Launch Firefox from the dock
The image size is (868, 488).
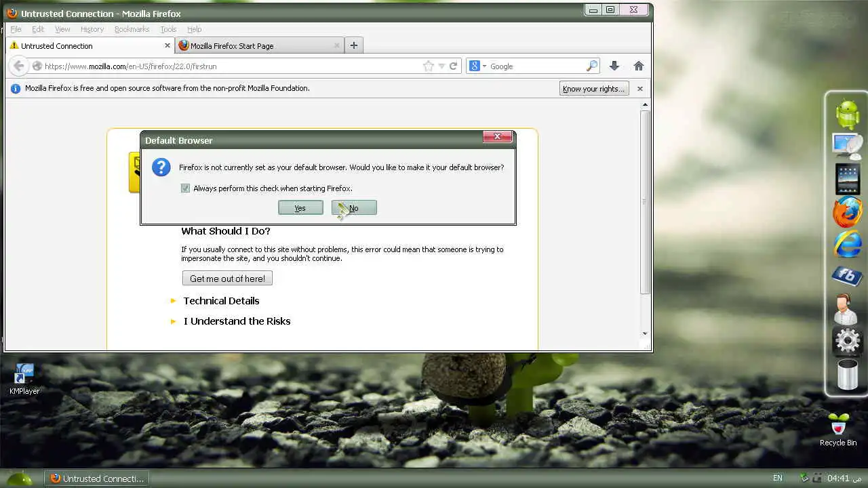coord(848,213)
